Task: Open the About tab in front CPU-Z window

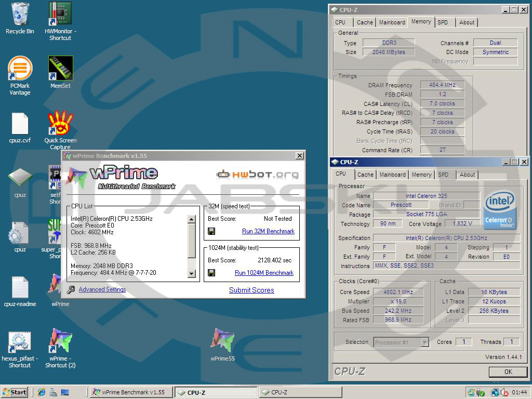Action: pyautogui.click(x=467, y=175)
